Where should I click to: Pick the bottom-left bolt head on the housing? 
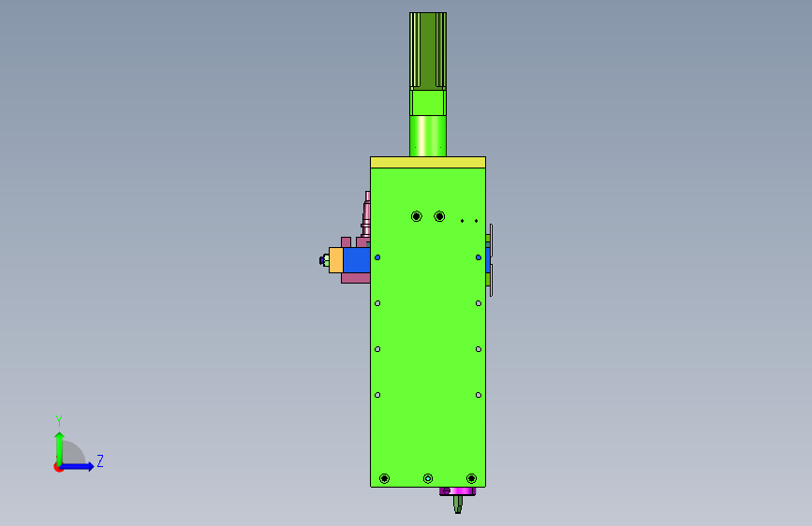[384, 478]
